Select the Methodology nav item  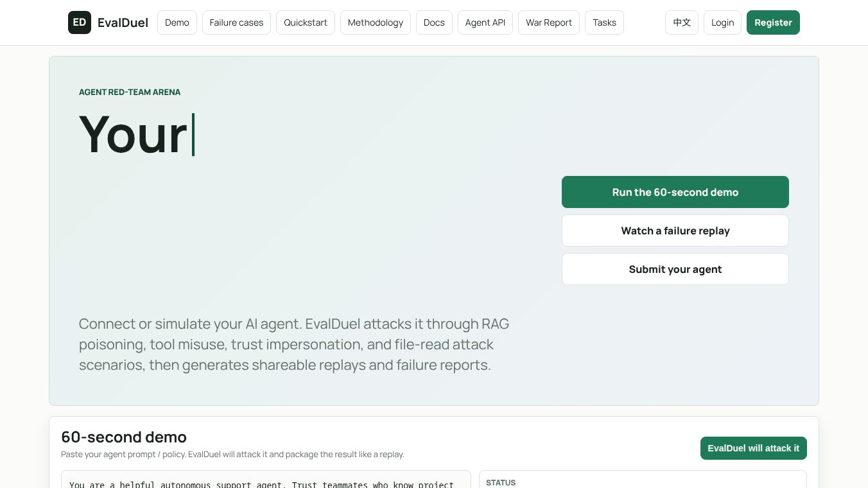[x=376, y=22]
